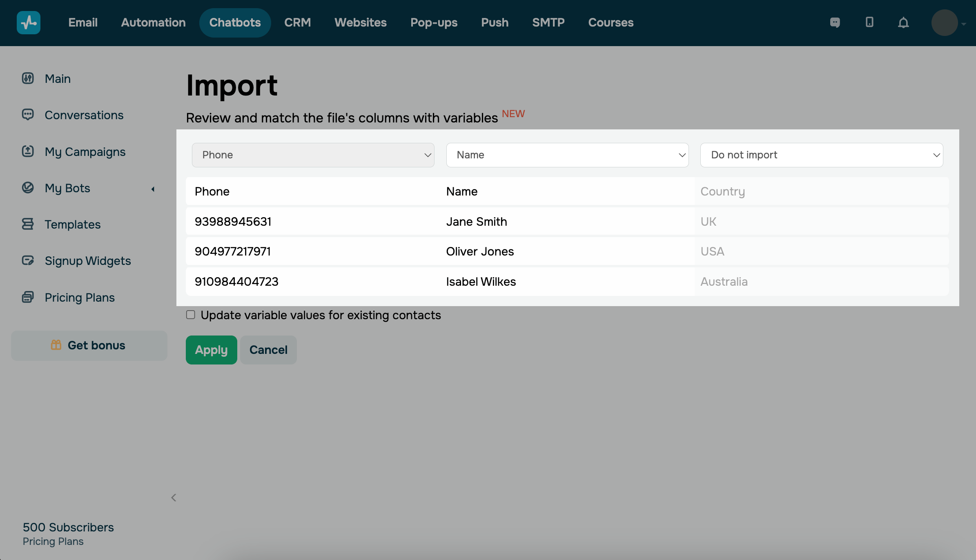Open the Automation tab
976x560 pixels.
(153, 22)
